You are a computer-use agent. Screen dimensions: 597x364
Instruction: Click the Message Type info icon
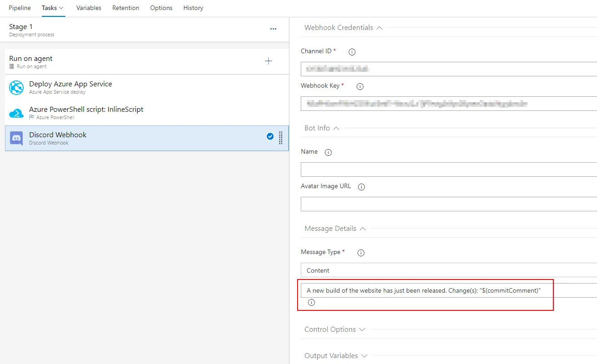(361, 253)
